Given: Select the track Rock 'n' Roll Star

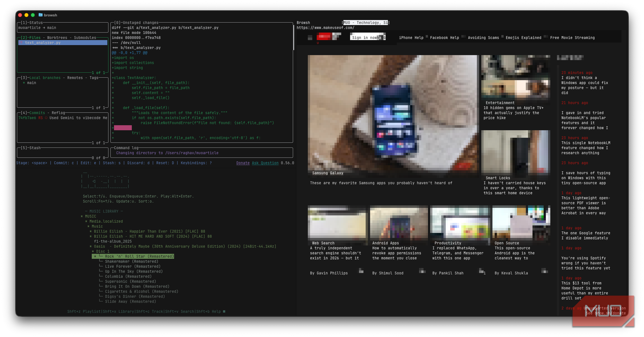Looking at the screenshot, I should (133, 256).
